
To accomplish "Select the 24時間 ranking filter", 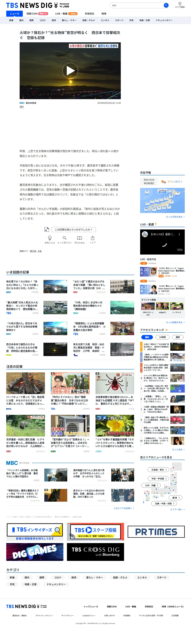I will click(x=162, y=337).
